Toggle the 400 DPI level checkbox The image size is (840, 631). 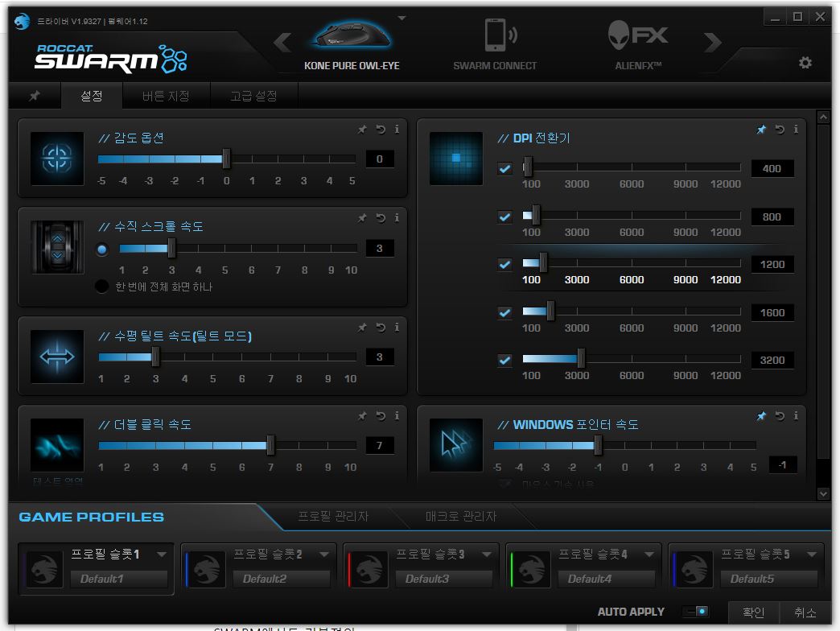click(x=504, y=169)
